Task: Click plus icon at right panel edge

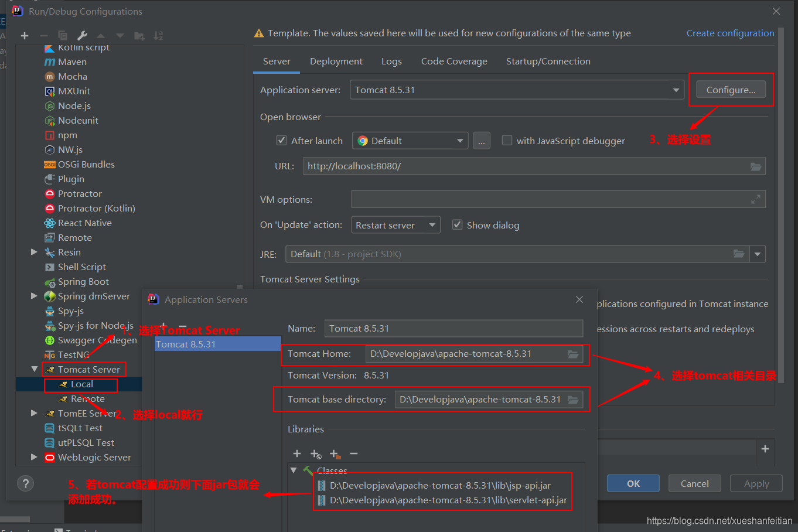Action: click(765, 448)
